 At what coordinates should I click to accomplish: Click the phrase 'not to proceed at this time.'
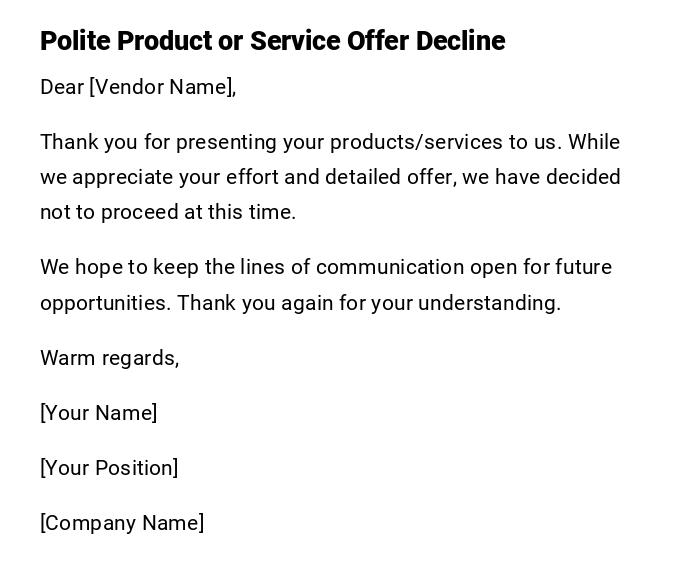(168, 212)
